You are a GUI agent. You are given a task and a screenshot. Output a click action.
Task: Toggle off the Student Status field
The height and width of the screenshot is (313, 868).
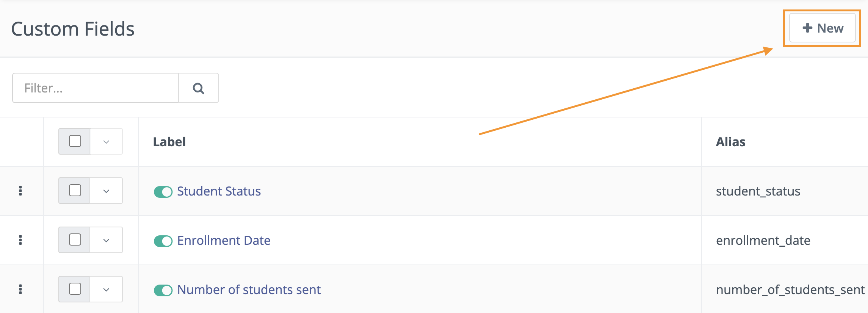tap(163, 192)
